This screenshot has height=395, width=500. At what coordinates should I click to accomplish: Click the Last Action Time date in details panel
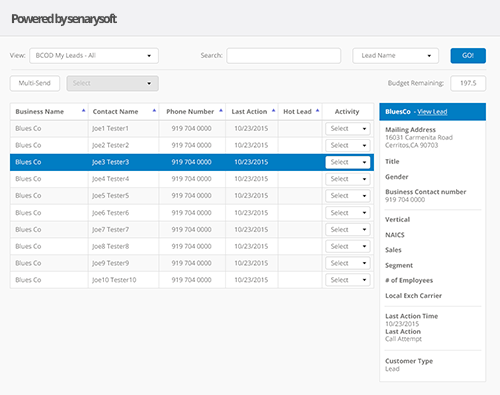tap(402, 324)
